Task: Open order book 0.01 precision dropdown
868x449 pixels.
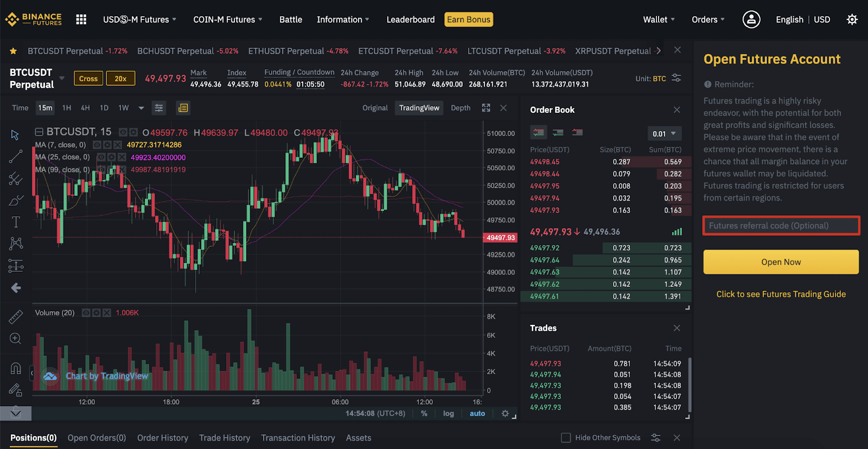Action: (x=665, y=133)
